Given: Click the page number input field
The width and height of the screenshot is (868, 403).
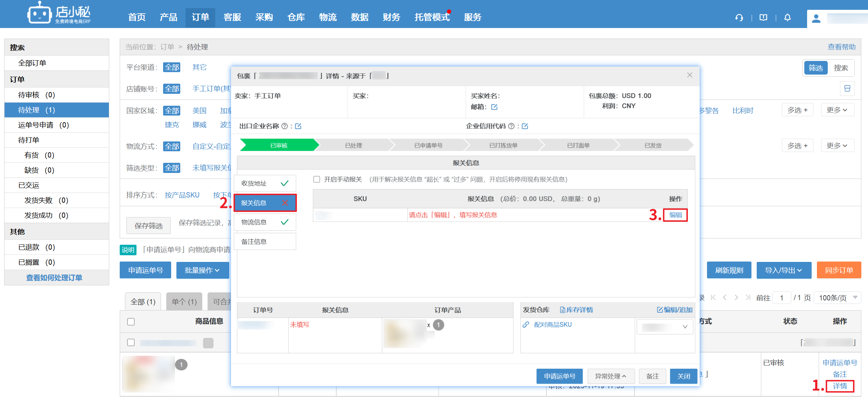Looking at the screenshot, I should tap(781, 298).
